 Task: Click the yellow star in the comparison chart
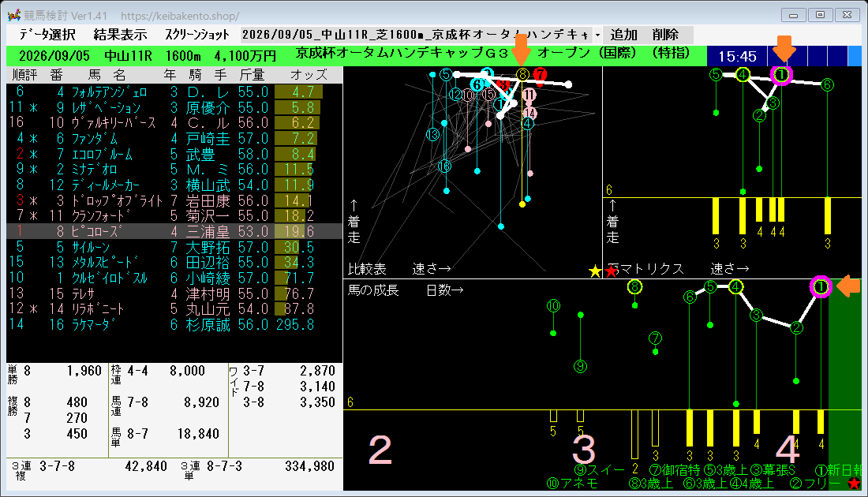pos(595,271)
